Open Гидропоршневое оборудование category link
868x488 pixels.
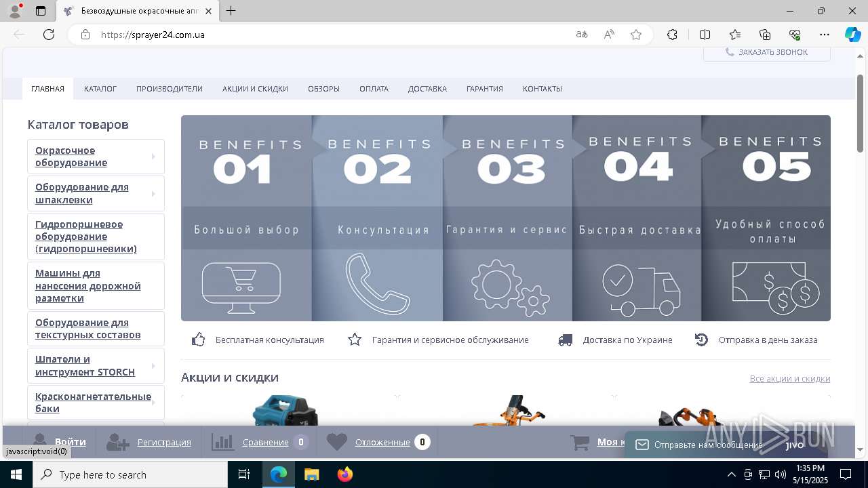click(86, 237)
